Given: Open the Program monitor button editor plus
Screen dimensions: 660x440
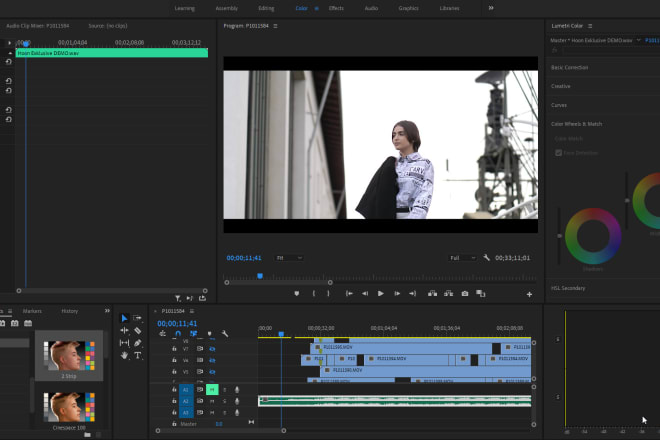Looking at the screenshot, I should [x=529, y=294].
